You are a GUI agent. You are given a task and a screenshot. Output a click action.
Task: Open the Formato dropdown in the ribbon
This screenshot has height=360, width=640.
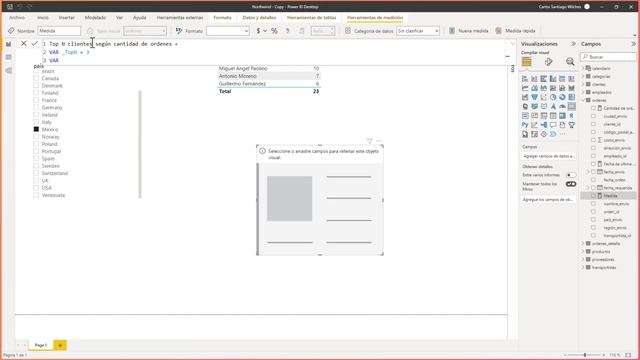click(228, 31)
